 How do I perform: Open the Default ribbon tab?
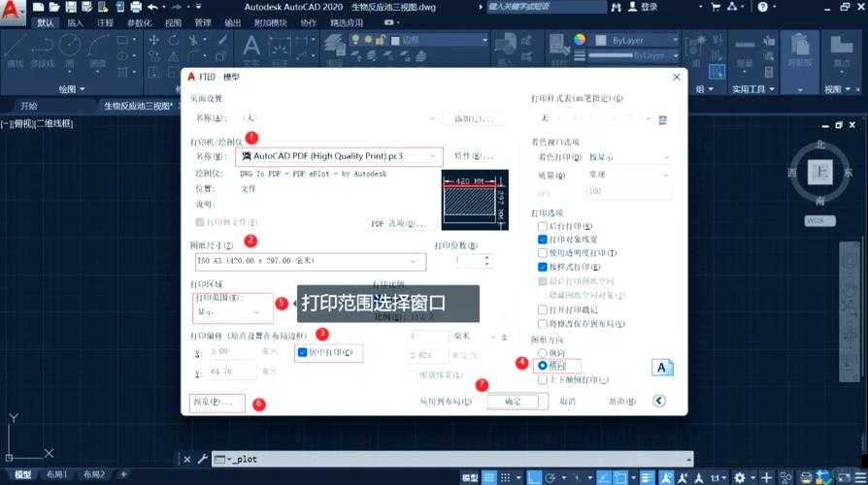tap(45, 22)
